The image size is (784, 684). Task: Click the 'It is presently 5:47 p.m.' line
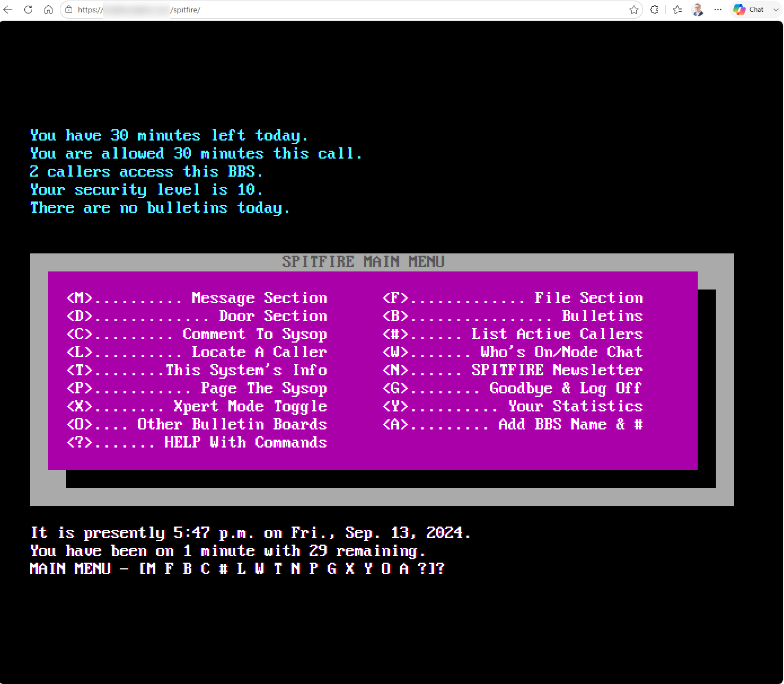[250, 533]
